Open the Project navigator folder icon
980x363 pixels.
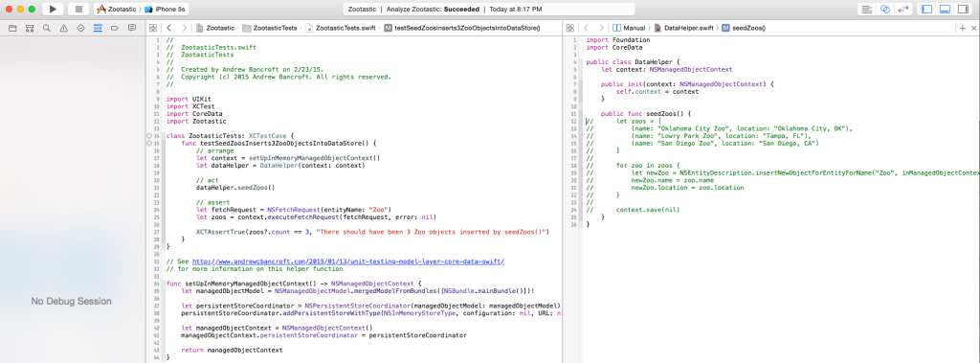click(x=12, y=28)
